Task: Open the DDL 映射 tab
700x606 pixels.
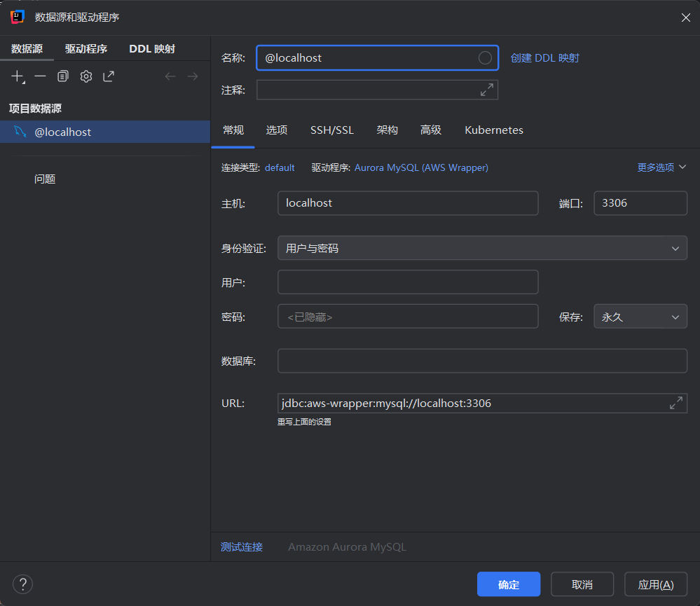Action: point(152,48)
